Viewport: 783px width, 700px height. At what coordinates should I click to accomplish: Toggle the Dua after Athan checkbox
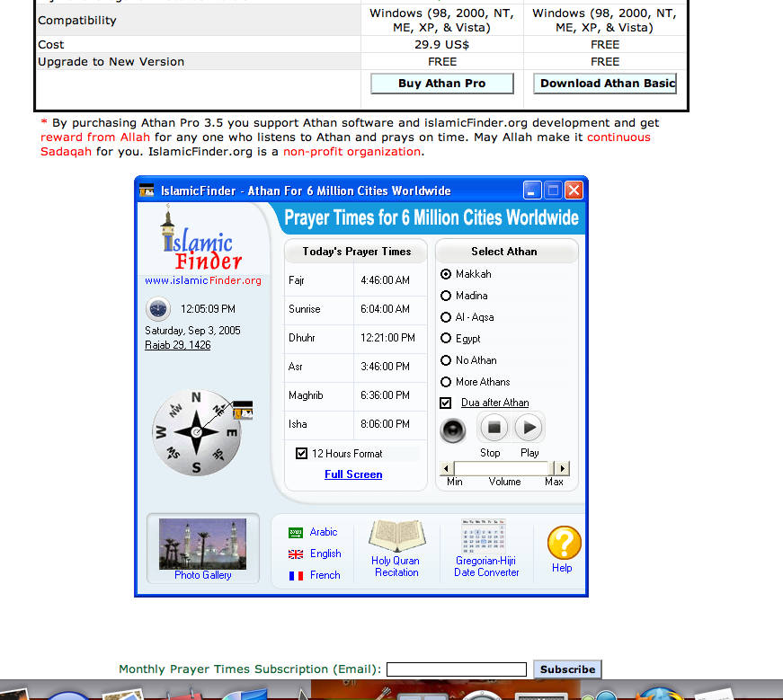click(445, 403)
